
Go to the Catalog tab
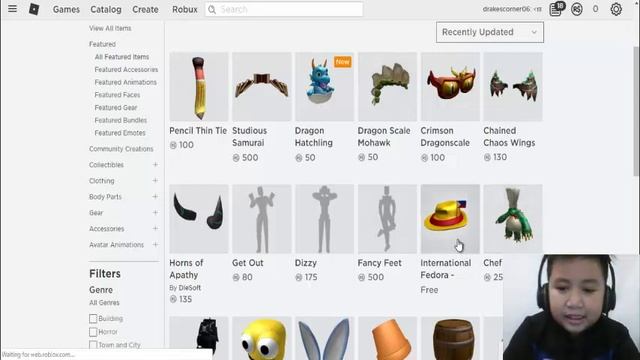106,9
